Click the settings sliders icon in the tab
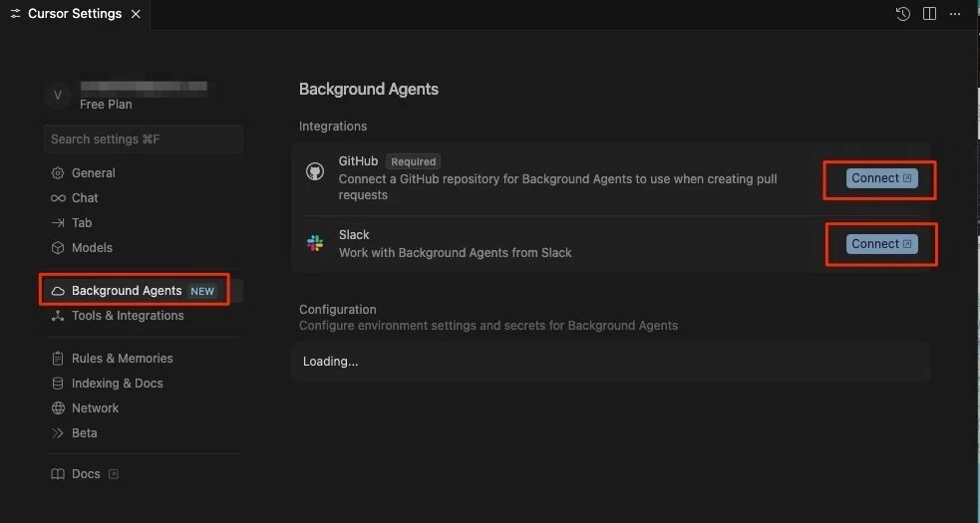Viewport: 980px width, 523px height. (x=16, y=14)
